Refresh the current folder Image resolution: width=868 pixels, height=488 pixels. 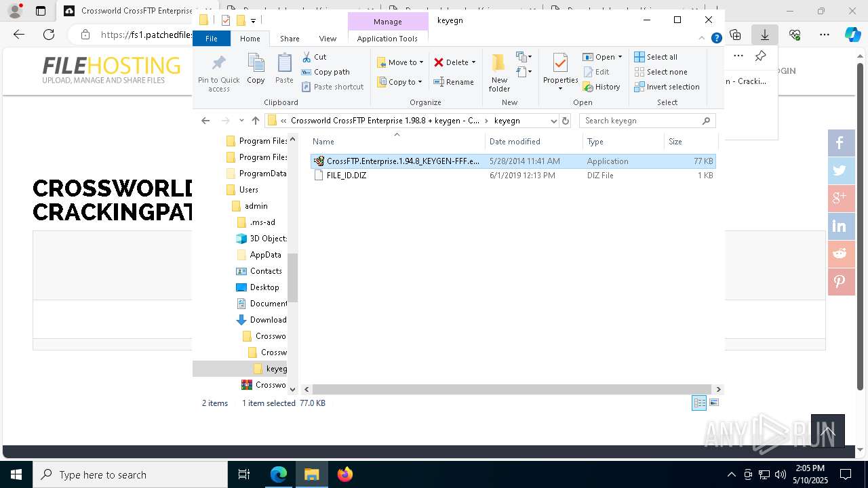tap(566, 121)
